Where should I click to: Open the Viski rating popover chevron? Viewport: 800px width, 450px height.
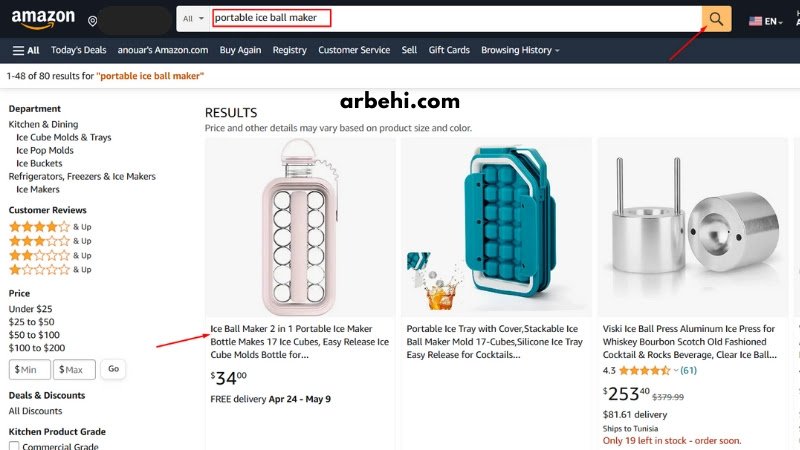click(x=676, y=370)
